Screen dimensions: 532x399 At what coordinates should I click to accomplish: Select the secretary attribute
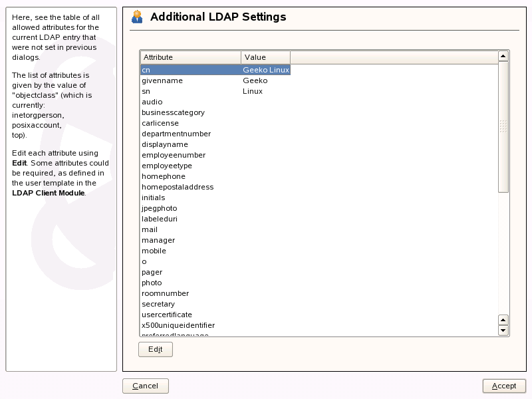tap(158, 304)
